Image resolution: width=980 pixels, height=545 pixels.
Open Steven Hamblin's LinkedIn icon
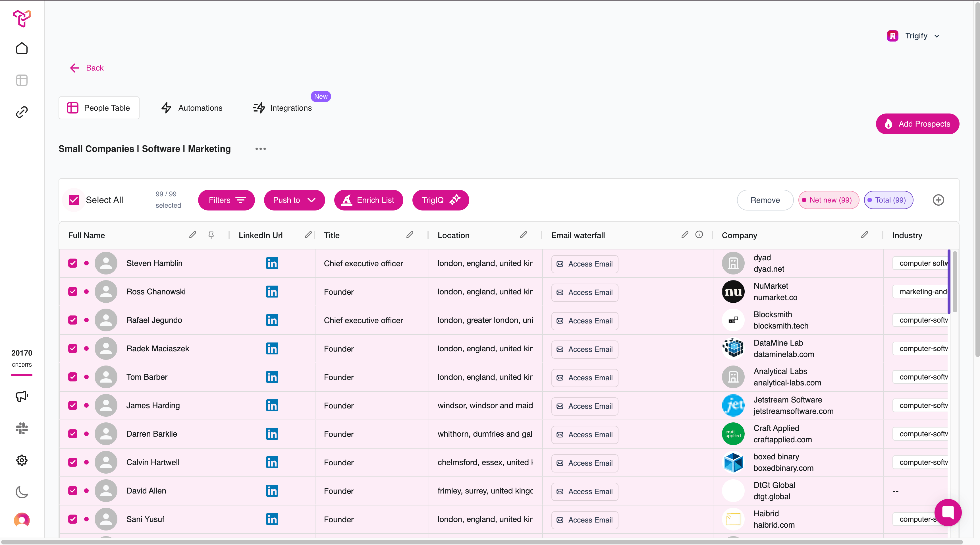(x=272, y=263)
